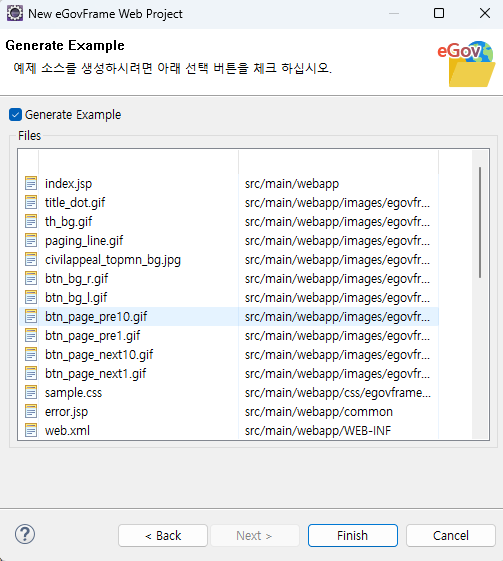Select the btn_bg_l.gif file name

[76, 298]
